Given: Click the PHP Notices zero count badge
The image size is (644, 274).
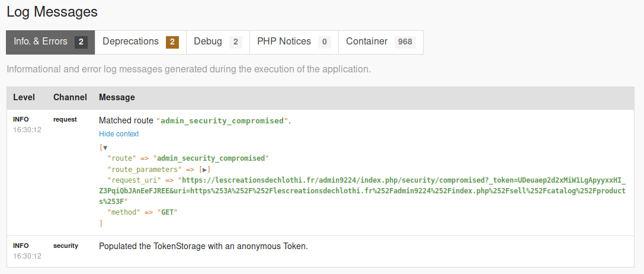Looking at the screenshot, I should pos(324,42).
